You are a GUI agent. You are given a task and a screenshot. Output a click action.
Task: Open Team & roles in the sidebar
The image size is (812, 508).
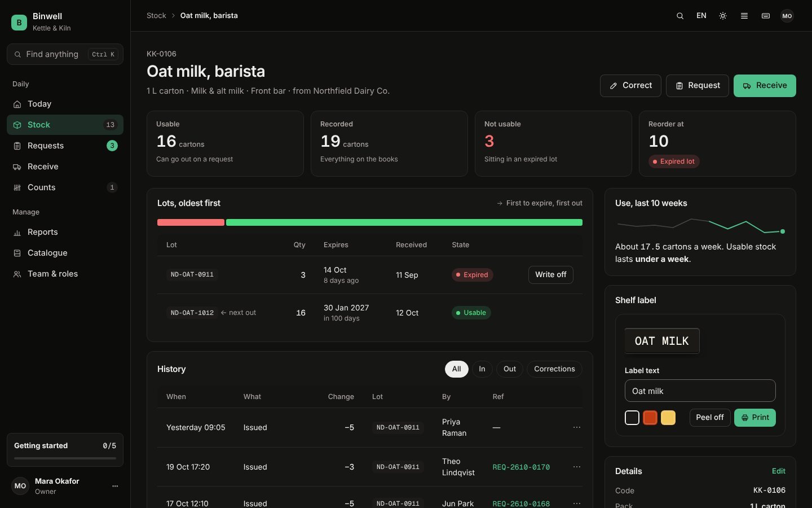[65, 274]
